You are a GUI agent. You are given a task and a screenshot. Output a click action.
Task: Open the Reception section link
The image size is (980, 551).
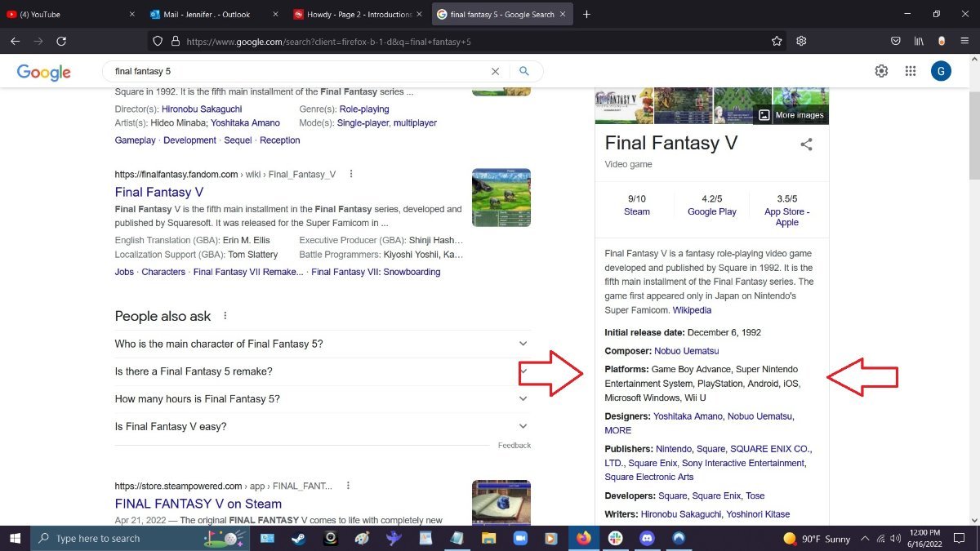(x=280, y=140)
